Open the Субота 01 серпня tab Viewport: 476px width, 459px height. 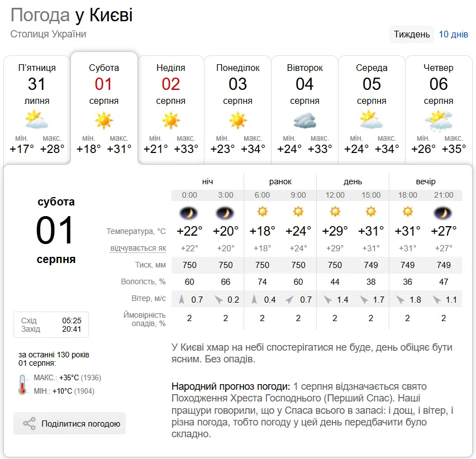(104, 108)
